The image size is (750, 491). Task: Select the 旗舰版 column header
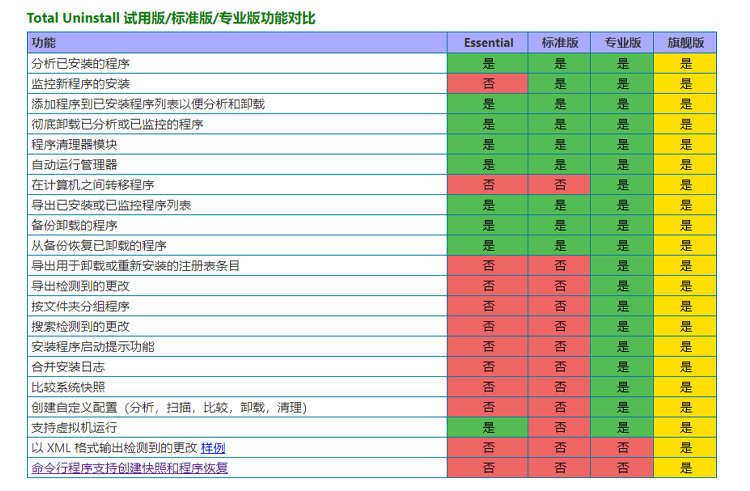[x=685, y=43]
